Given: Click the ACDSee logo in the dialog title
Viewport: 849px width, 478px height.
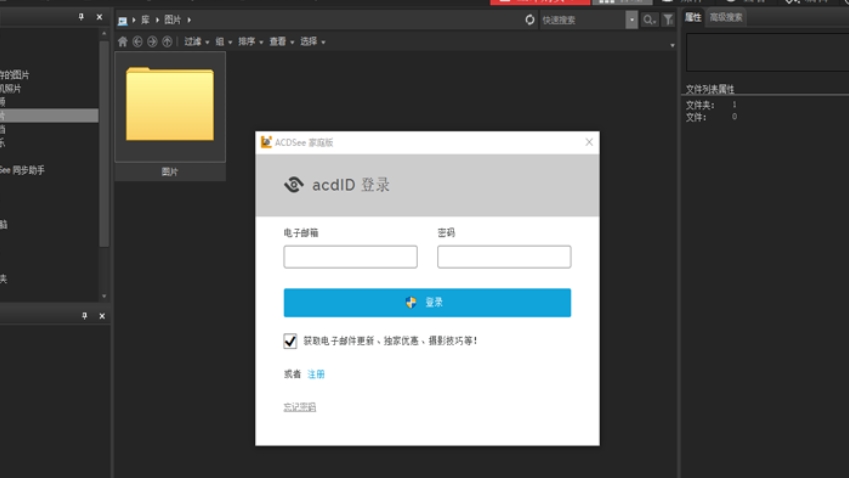Looking at the screenshot, I should 266,142.
